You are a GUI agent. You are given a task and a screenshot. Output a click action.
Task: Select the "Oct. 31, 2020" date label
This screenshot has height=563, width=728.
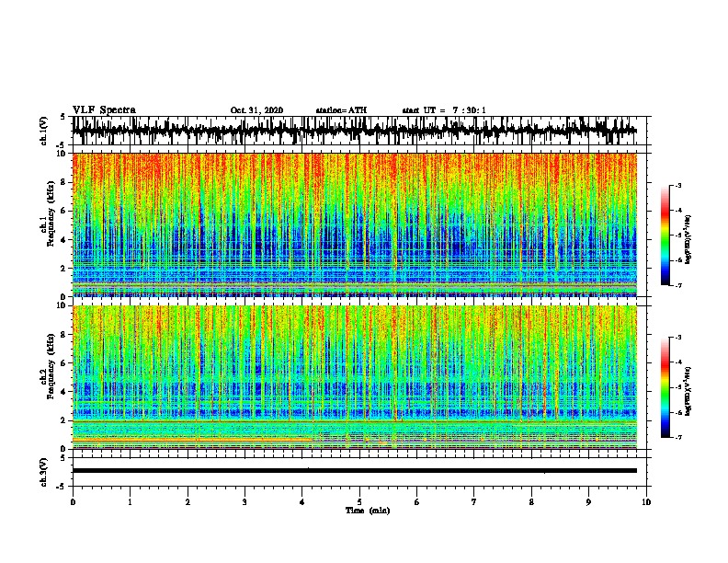[256, 110]
